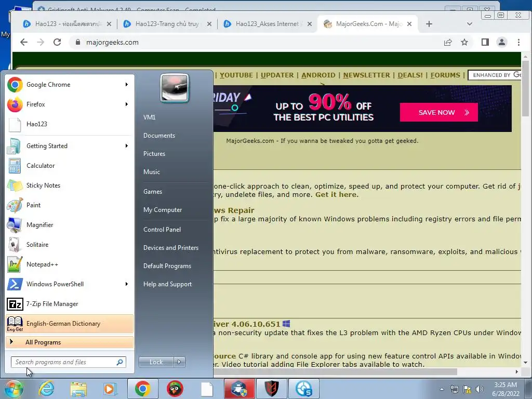Open Internet Explorer from taskbar
Image resolution: width=532 pixels, height=399 pixels.
pos(46,389)
